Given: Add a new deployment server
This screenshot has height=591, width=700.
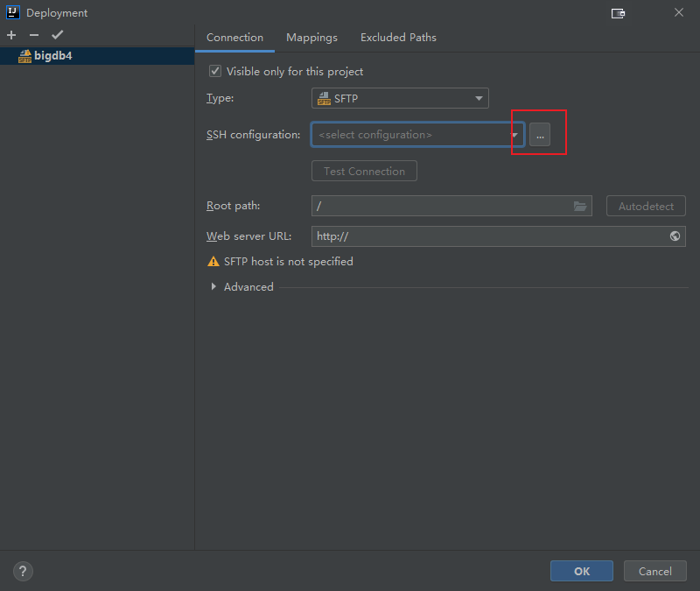Looking at the screenshot, I should click(10, 35).
